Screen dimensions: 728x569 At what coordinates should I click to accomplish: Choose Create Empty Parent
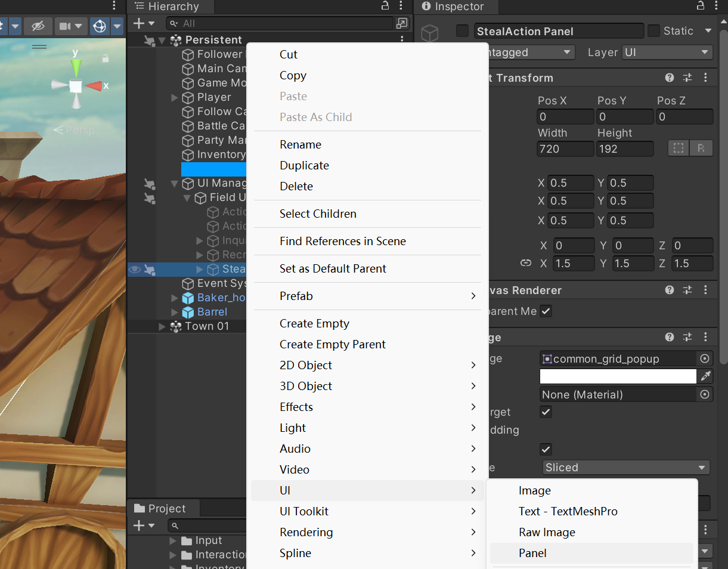333,344
